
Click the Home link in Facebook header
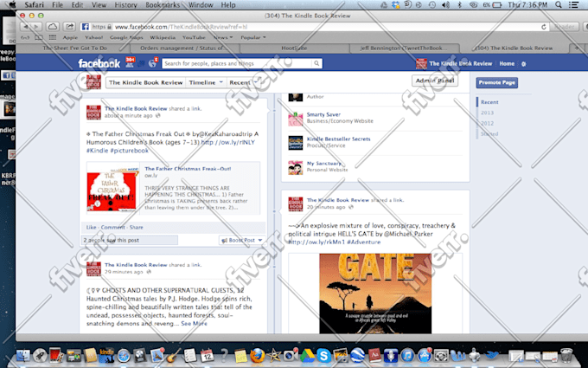click(507, 64)
